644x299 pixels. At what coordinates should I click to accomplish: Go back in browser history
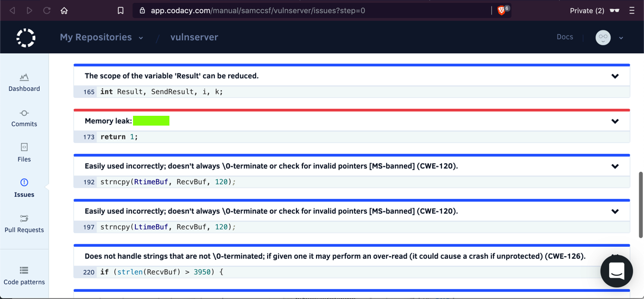click(12, 11)
